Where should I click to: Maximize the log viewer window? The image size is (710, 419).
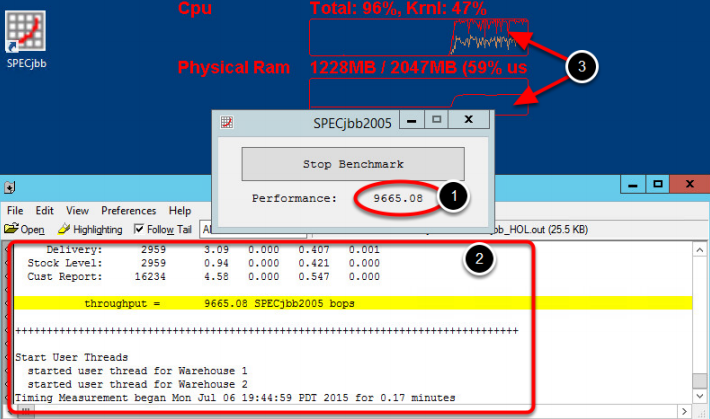pos(657,184)
